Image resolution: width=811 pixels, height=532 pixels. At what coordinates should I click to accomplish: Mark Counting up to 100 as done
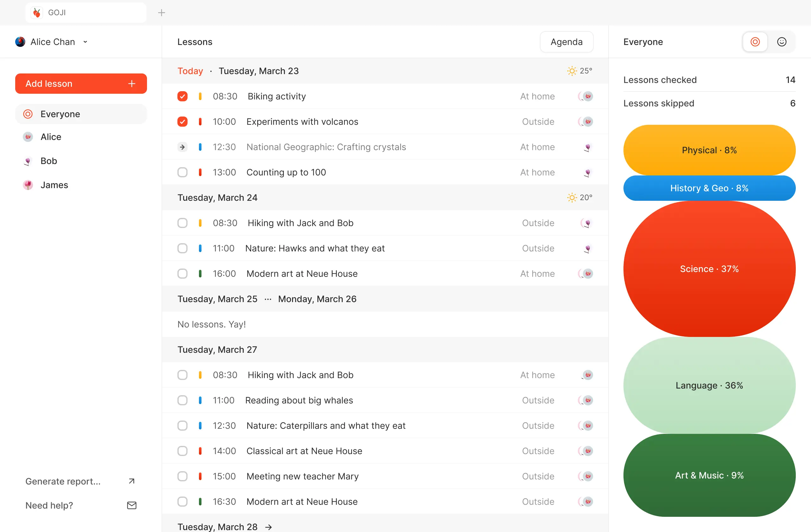[182, 172]
